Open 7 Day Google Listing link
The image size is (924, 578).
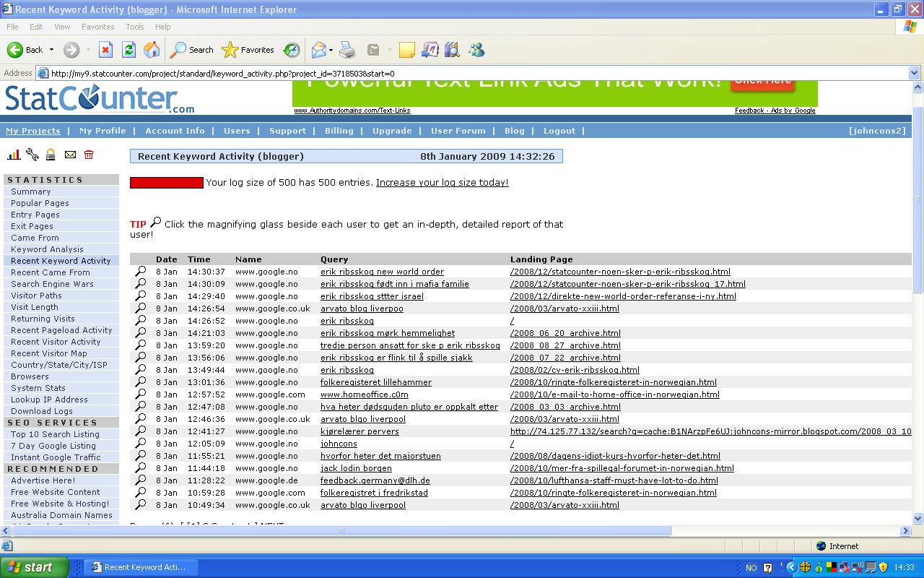pos(53,446)
